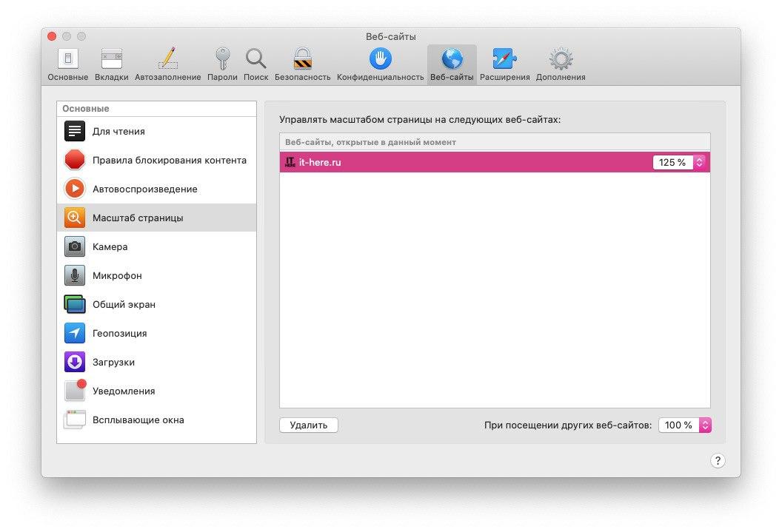This screenshot has height=532, width=782.
Task: Open Конфиденциальность hand icon pane
Action: coord(380,64)
